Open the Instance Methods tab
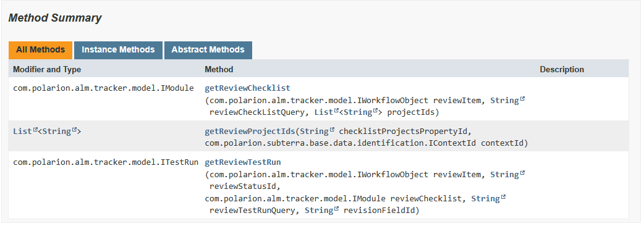 tap(118, 50)
